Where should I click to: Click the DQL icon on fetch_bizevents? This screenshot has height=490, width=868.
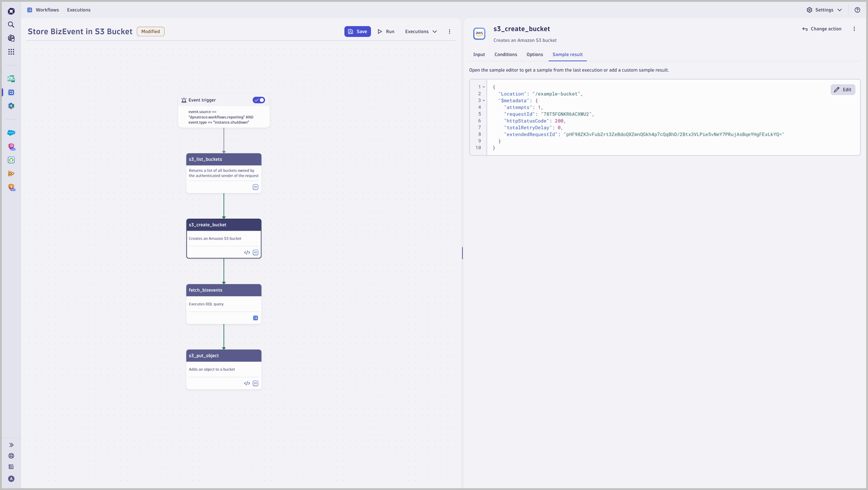click(256, 318)
